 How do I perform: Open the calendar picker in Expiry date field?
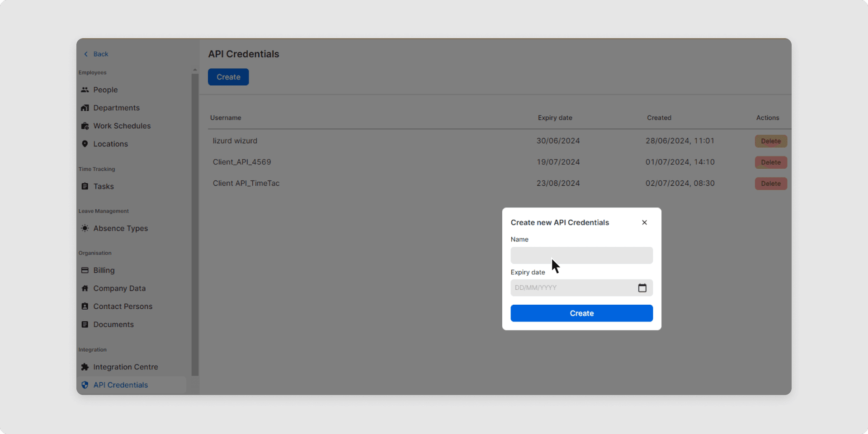(642, 288)
